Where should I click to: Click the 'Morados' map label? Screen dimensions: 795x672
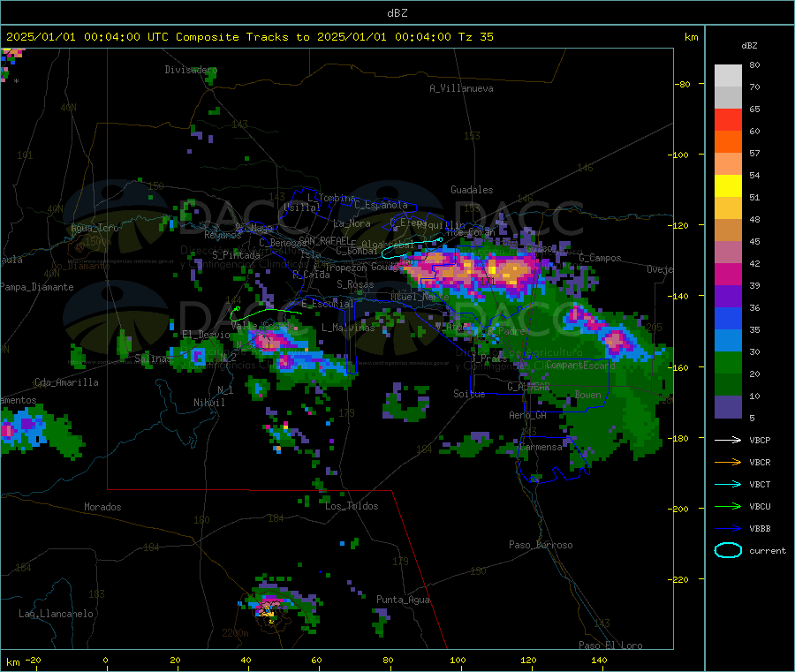tap(102, 507)
